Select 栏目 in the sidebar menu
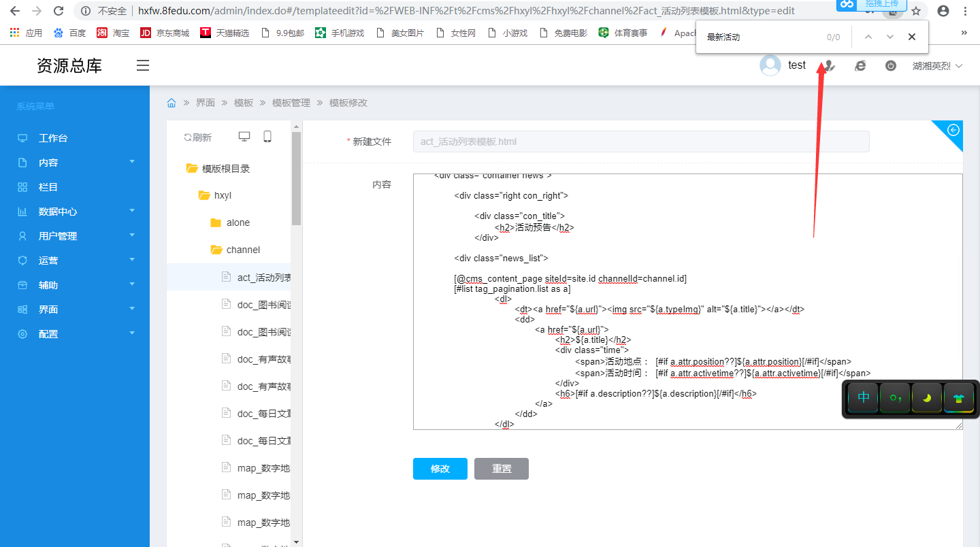This screenshot has width=980, height=547. click(x=48, y=187)
